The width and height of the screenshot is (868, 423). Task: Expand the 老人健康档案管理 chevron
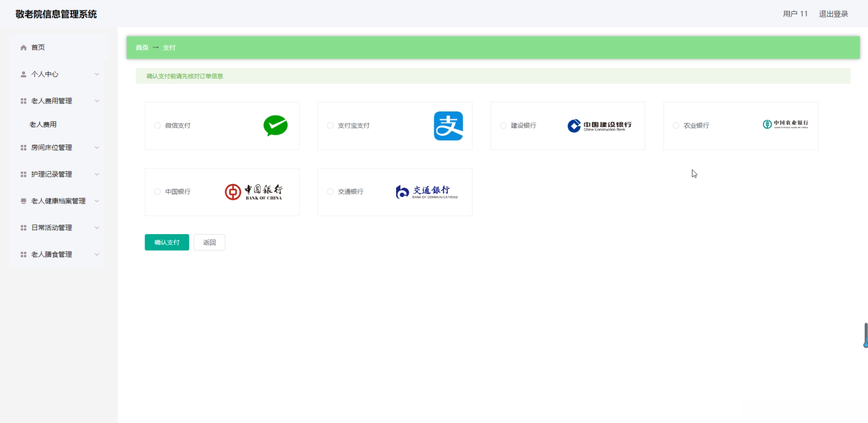click(x=97, y=201)
